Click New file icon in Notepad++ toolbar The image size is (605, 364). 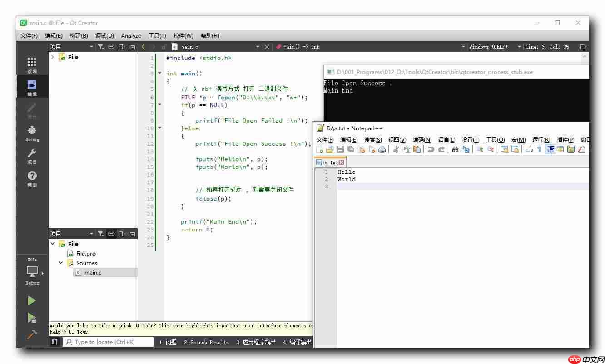coord(320,149)
